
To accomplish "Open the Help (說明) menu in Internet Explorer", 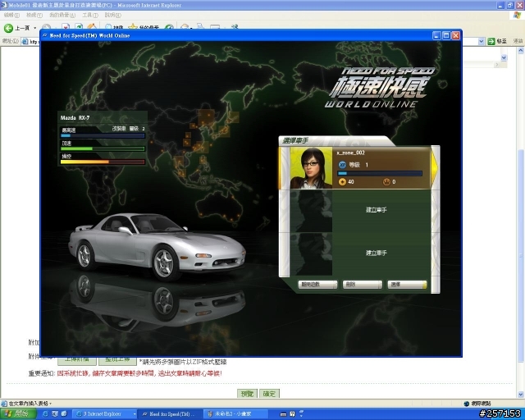I will pos(113,15).
